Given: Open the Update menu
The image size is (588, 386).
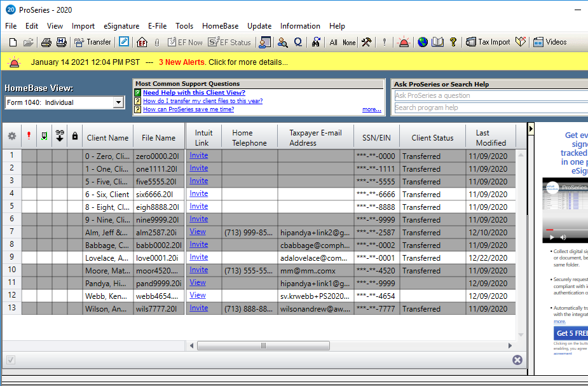Looking at the screenshot, I should pos(259,26).
